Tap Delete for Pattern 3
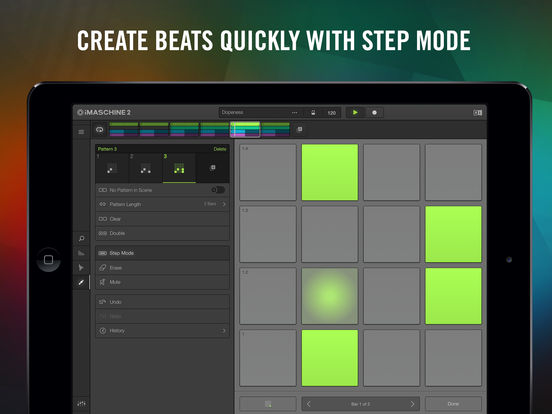The image size is (552, 414). point(220,149)
